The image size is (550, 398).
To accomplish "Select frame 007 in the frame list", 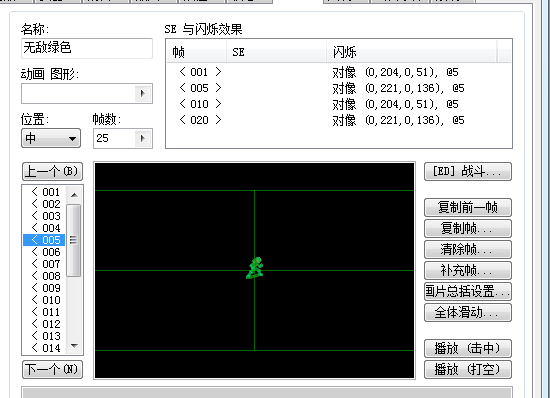I will [x=44, y=264].
